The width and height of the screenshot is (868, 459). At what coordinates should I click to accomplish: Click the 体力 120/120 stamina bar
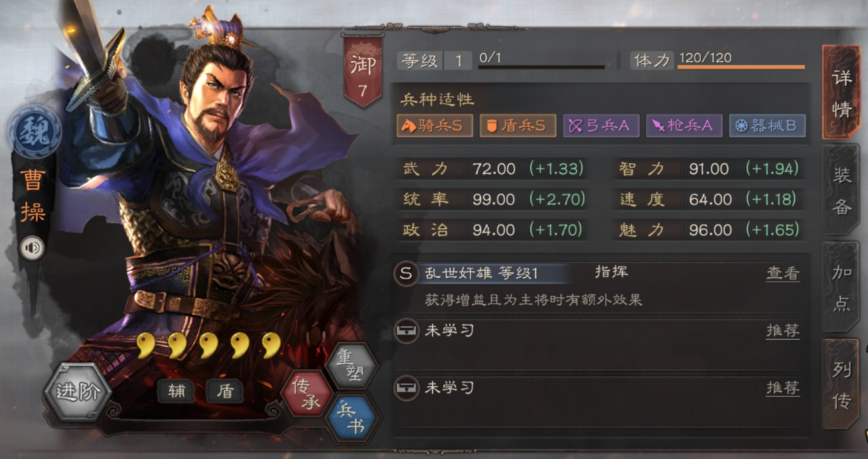(719, 61)
